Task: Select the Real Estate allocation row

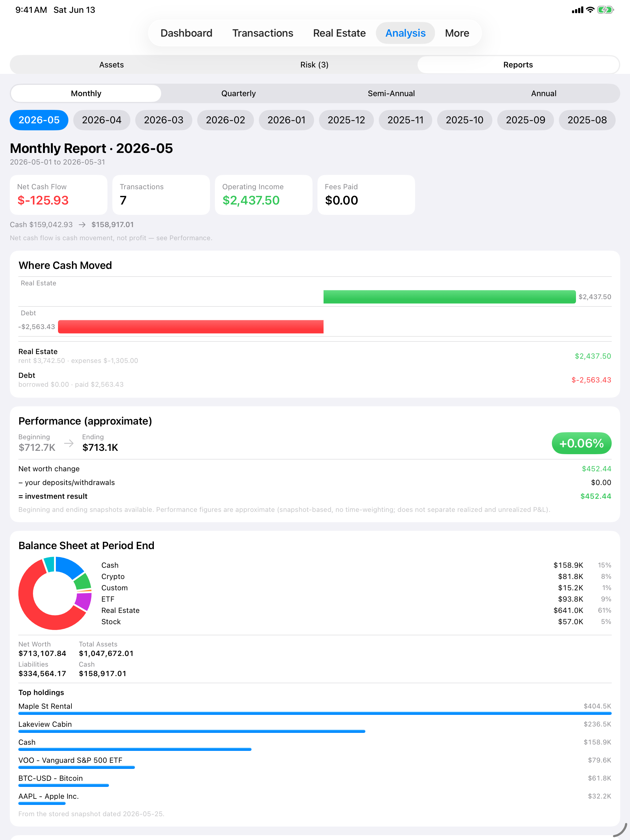Action: (x=356, y=610)
